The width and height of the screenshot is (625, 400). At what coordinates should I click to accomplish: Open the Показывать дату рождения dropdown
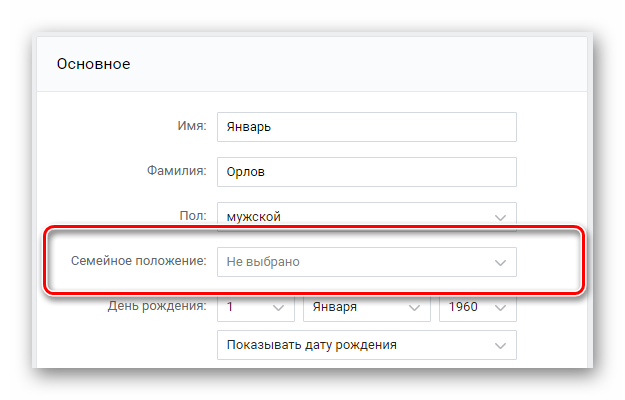[367, 345]
